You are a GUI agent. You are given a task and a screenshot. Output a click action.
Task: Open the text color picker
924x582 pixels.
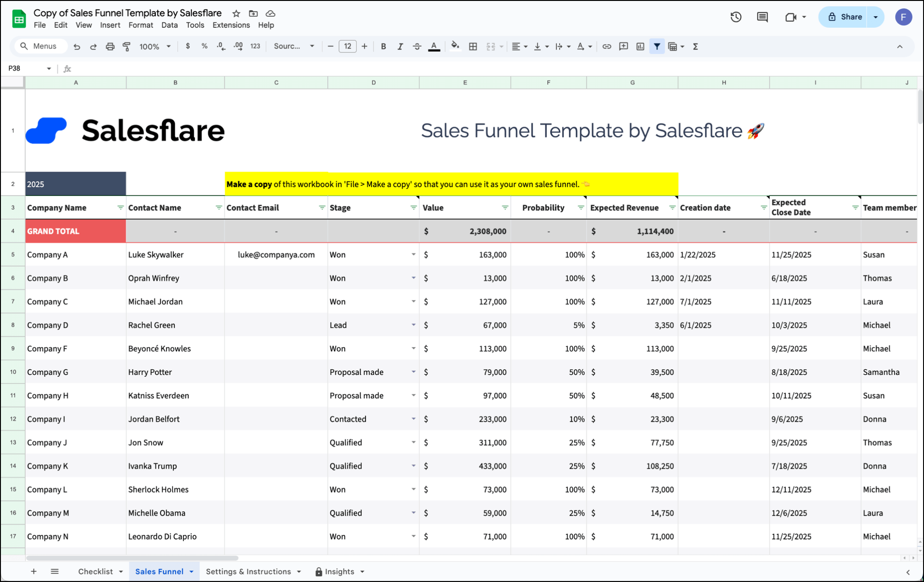click(x=434, y=46)
